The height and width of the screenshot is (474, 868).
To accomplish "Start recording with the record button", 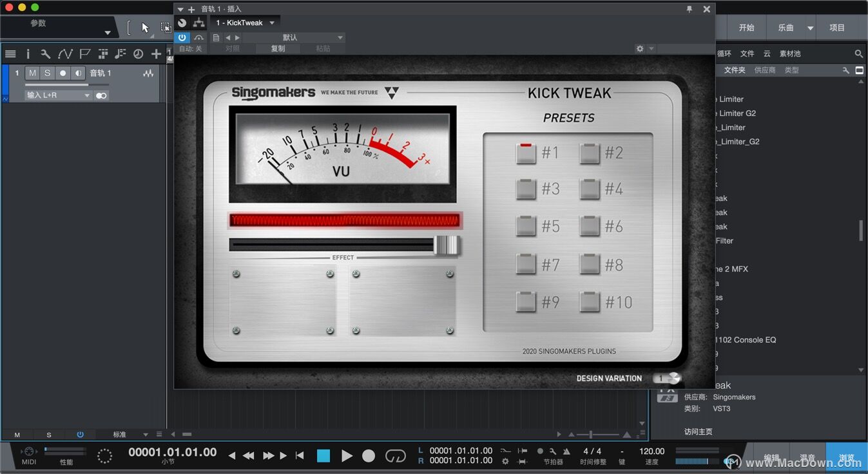I will [369, 456].
